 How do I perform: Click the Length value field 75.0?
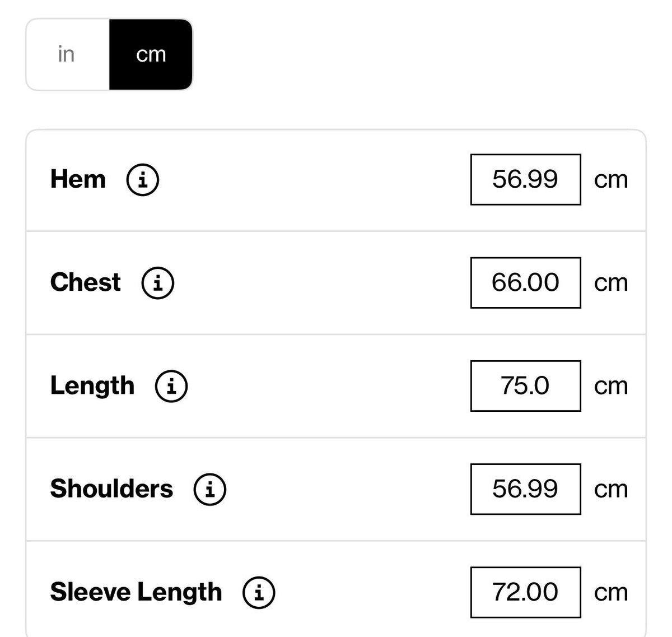pyautogui.click(x=525, y=386)
